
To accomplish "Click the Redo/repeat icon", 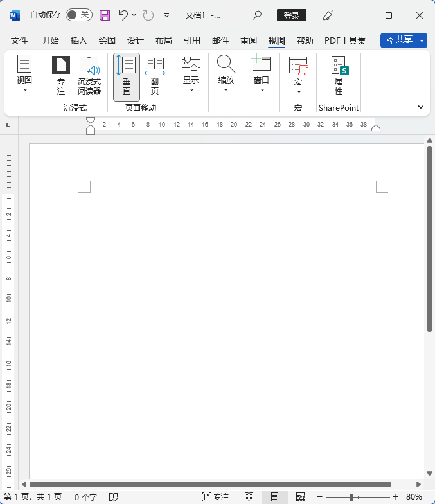I will pos(148,15).
